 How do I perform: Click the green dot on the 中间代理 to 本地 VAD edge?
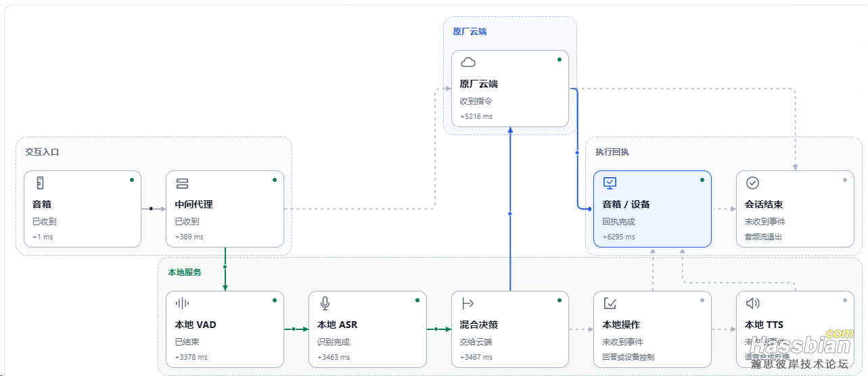pos(225,266)
